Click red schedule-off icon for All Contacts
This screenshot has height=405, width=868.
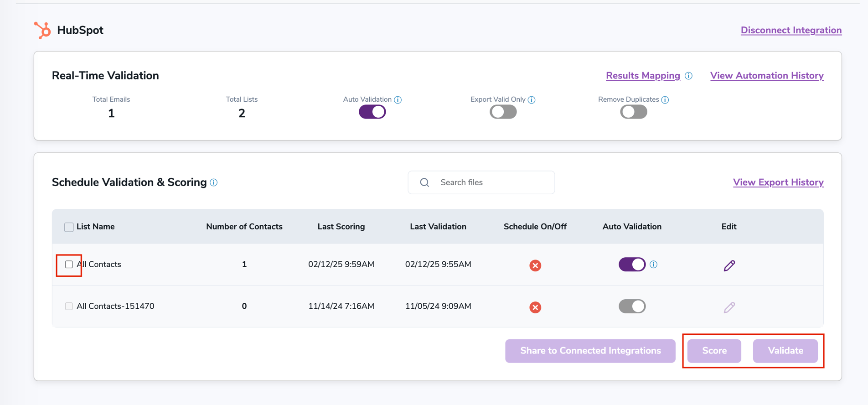pos(535,265)
